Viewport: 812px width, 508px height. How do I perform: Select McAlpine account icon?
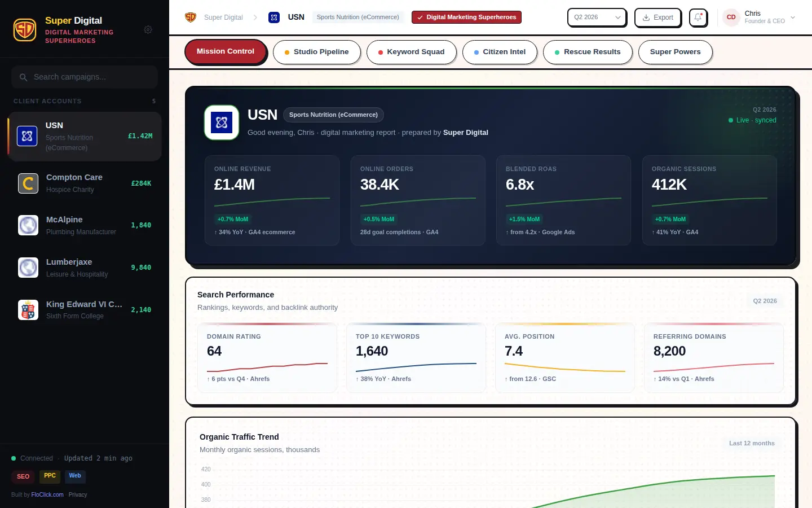(x=28, y=225)
